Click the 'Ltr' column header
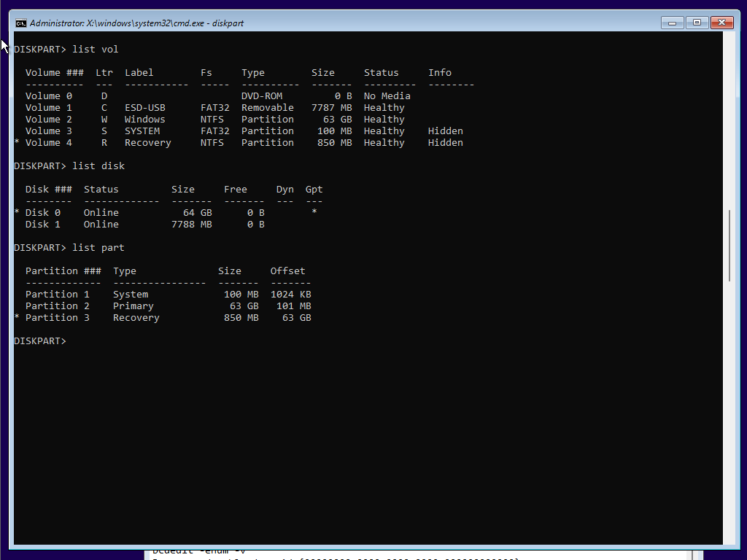Image resolution: width=747 pixels, height=560 pixels. [x=104, y=73]
